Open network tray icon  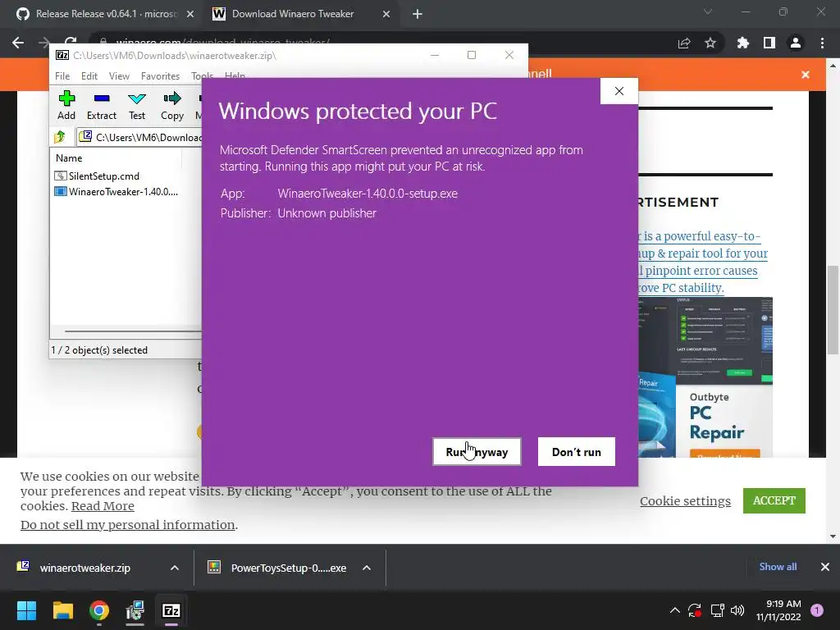coord(717,610)
